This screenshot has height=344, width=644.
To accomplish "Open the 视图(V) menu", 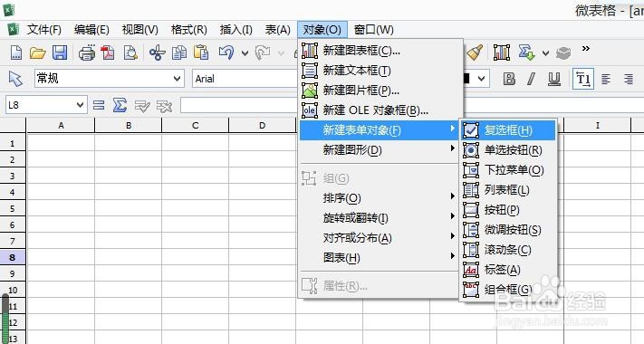I will [139, 30].
